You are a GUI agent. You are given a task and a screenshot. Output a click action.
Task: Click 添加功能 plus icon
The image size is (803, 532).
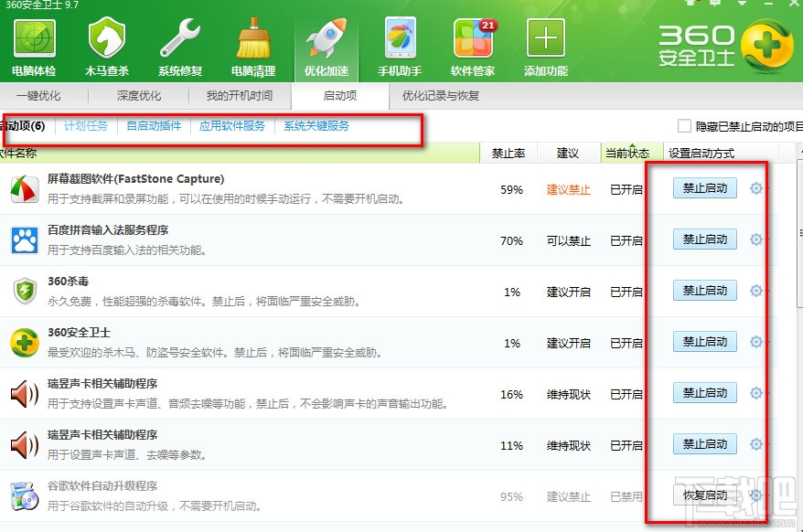546,48
